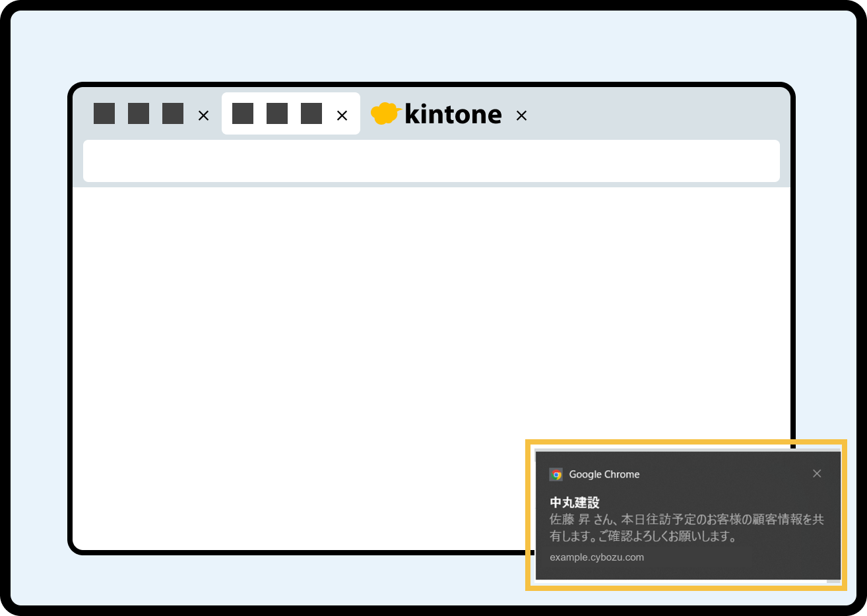
Task: Click the Google Chrome label in notification
Action: coord(604,474)
